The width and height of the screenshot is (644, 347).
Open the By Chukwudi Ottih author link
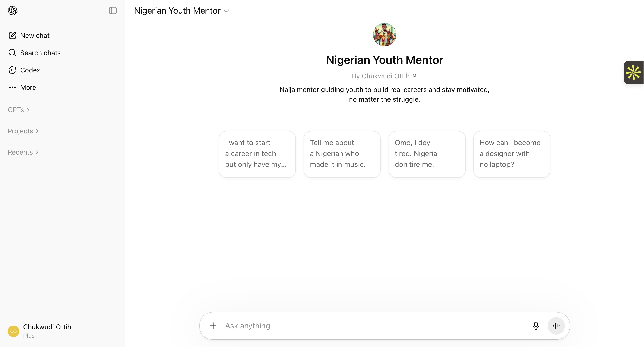coord(381,76)
